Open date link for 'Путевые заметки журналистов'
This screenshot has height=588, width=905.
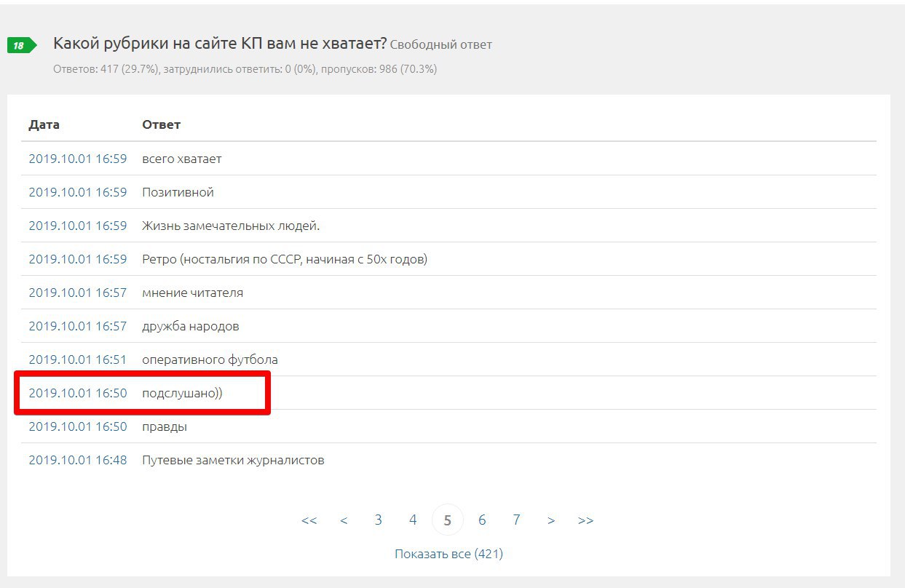click(x=78, y=460)
